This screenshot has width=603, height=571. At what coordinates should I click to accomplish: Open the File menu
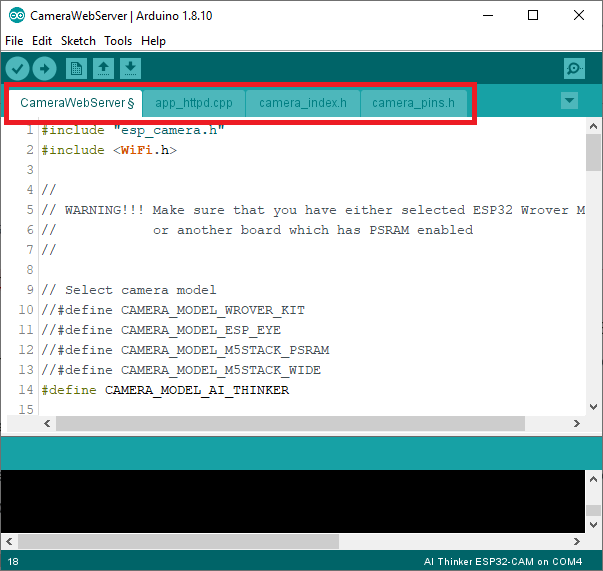[x=14, y=41]
